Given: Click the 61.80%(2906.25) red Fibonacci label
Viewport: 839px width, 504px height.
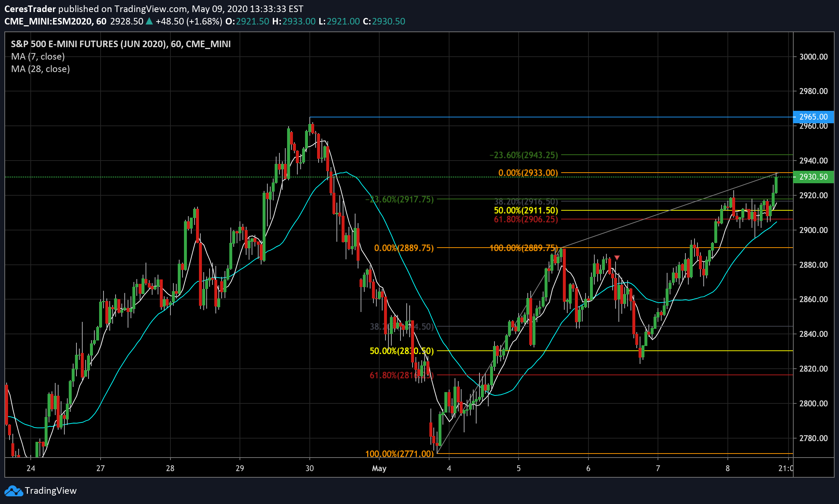Looking at the screenshot, I should coord(526,219).
